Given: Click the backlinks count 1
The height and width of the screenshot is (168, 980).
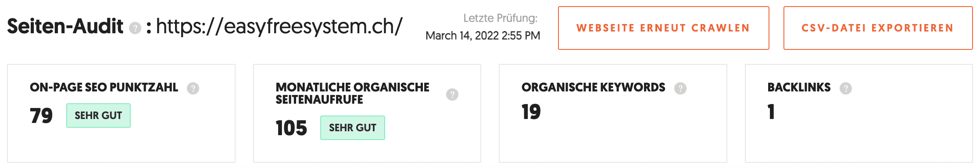Looking at the screenshot, I should pyautogui.click(x=771, y=112).
